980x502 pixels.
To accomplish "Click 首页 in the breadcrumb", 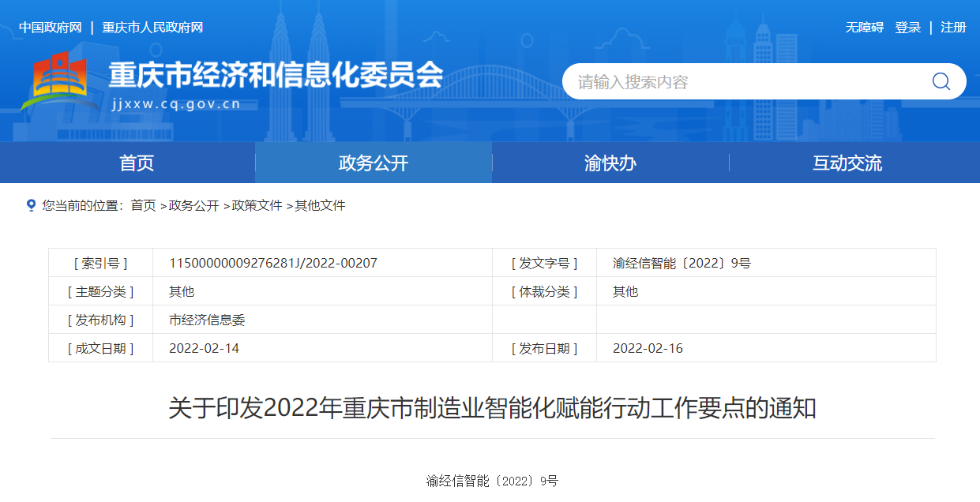I will [143, 205].
